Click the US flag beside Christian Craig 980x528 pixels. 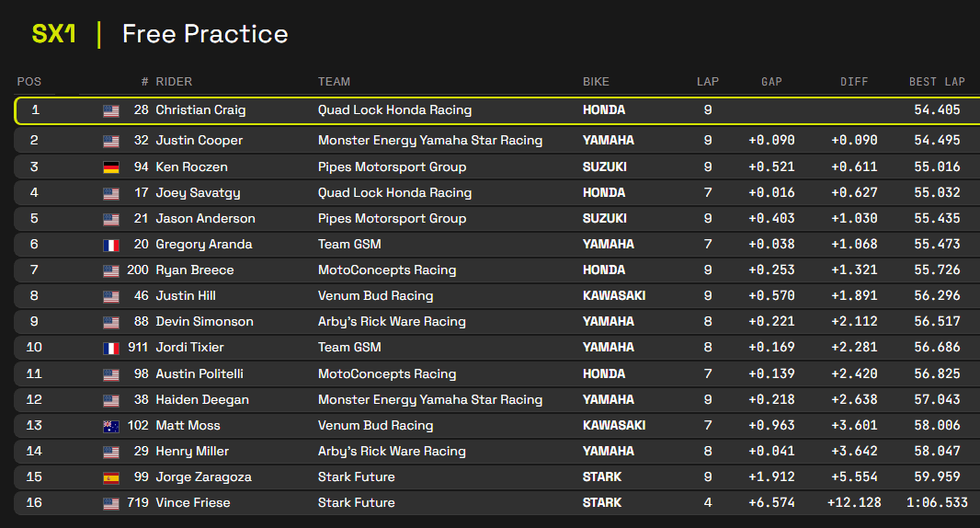pos(111,110)
